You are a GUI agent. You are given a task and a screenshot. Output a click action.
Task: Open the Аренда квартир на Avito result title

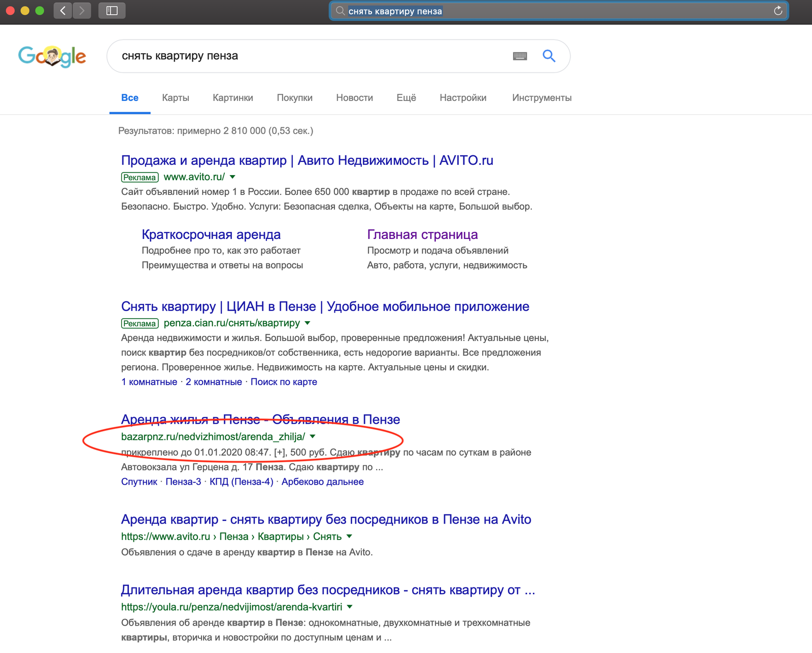[x=326, y=520]
